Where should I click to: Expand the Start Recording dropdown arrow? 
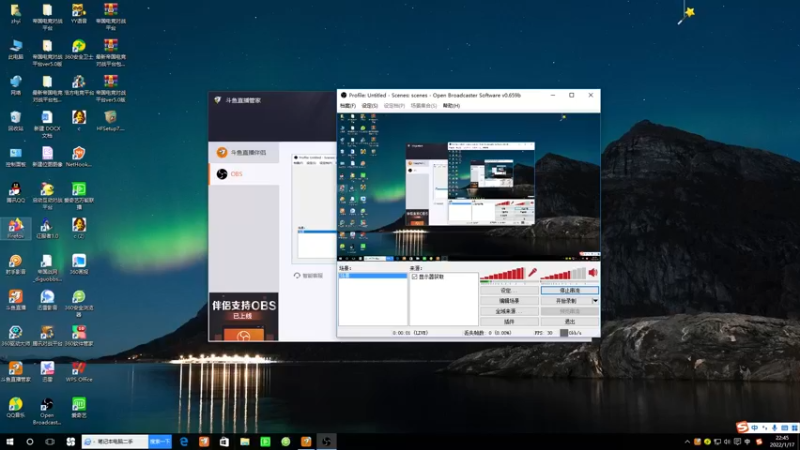(595, 301)
